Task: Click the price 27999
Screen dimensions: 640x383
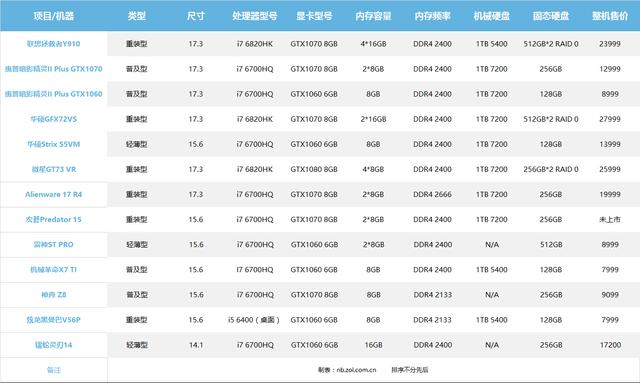Action: [x=610, y=119]
